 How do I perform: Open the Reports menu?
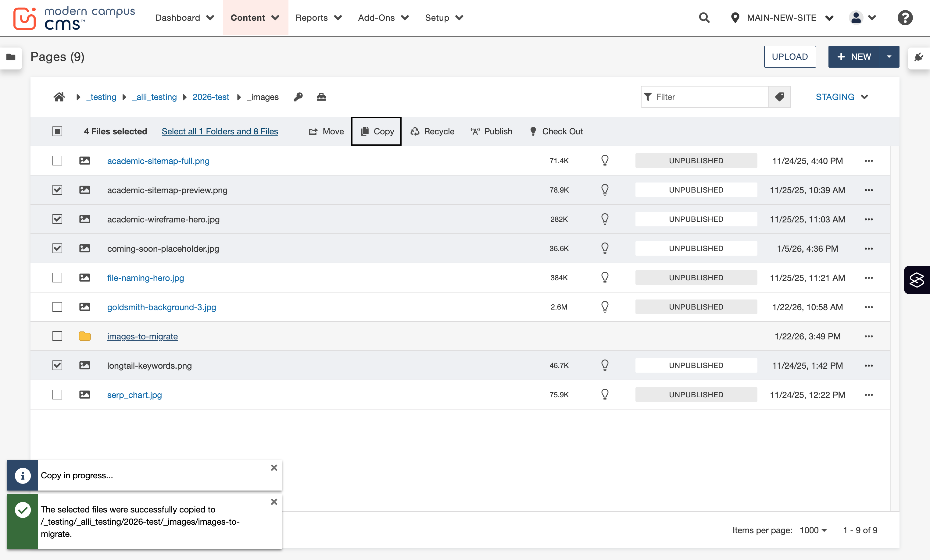click(319, 18)
